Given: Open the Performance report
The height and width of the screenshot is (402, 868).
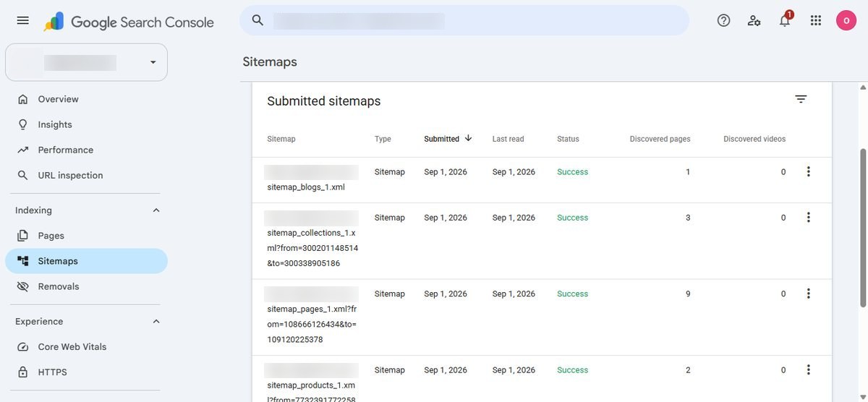Looking at the screenshot, I should tap(86, 150).
